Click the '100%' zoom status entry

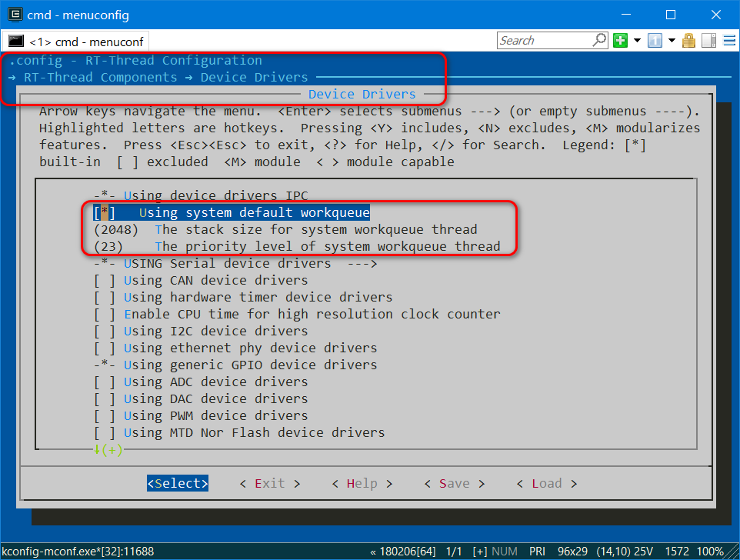710,551
